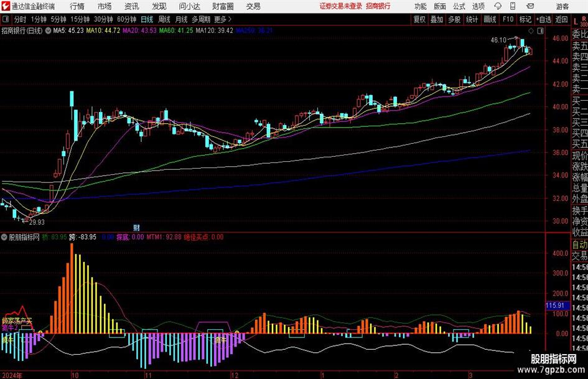Open the mail envelope icon
Image resolution: width=588 pixels, height=379 pixels.
pos(530,6)
